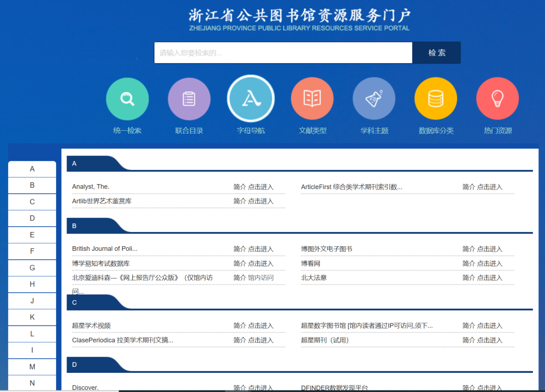This screenshot has width=545, height=392.
Task: Open 超星期刊（试用）entry
Action: 324,340
